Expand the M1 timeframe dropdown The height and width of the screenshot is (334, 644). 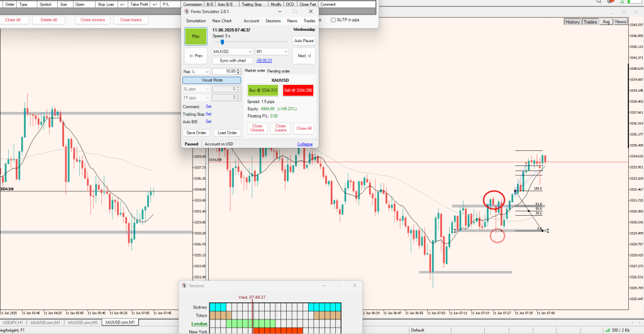(271, 52)
